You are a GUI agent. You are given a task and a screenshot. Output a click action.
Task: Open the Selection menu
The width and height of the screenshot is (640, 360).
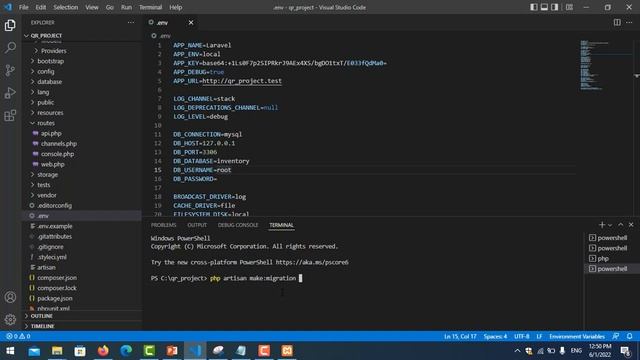65,7
